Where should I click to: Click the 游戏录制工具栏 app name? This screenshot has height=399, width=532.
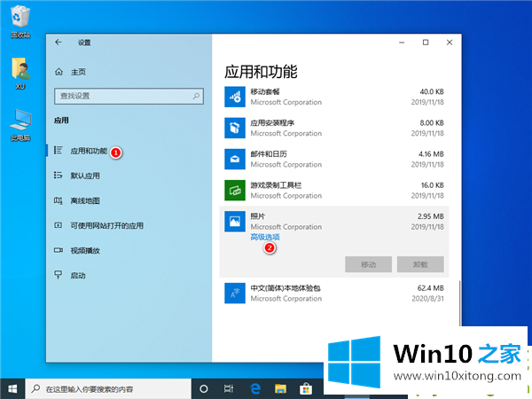[x=276, y=185]
